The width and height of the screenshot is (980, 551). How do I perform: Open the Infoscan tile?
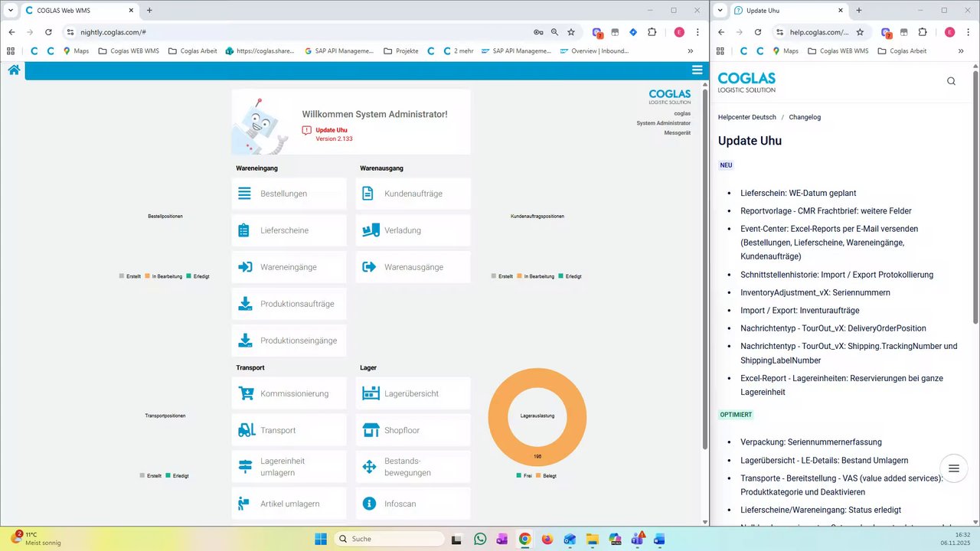coord(413,504)
